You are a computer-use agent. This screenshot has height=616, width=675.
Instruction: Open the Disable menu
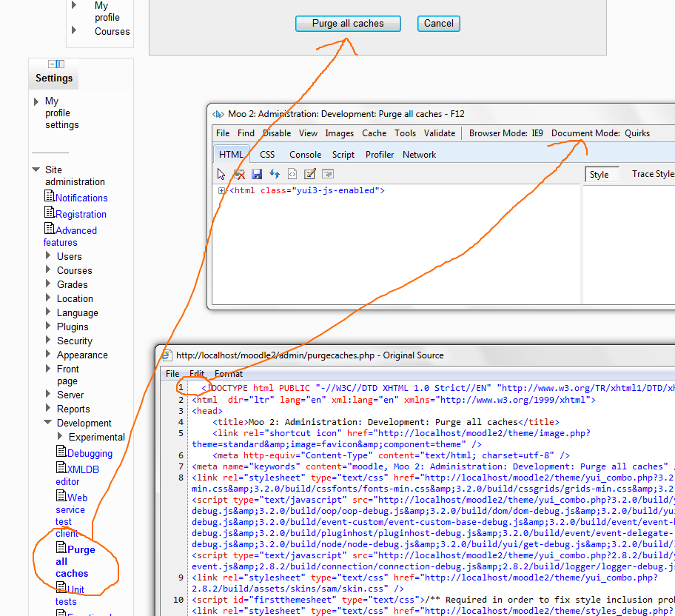(277, 133)
